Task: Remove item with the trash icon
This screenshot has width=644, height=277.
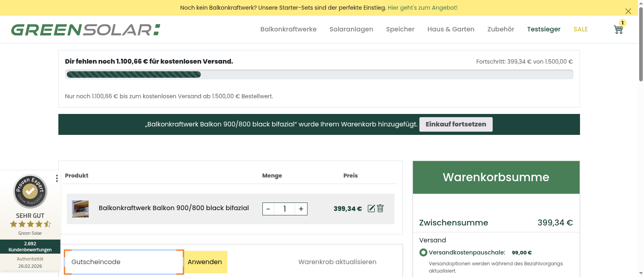Action: 380,209
